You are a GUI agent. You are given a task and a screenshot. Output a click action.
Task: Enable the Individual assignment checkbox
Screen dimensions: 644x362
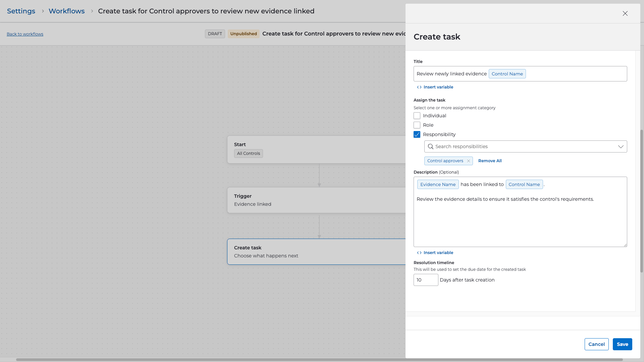tap(417, 116)
